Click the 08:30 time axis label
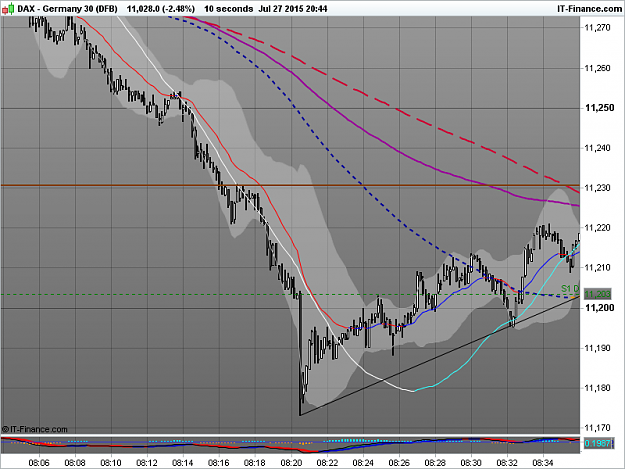This screenshot has height=469, width=625. coord(471,463)
